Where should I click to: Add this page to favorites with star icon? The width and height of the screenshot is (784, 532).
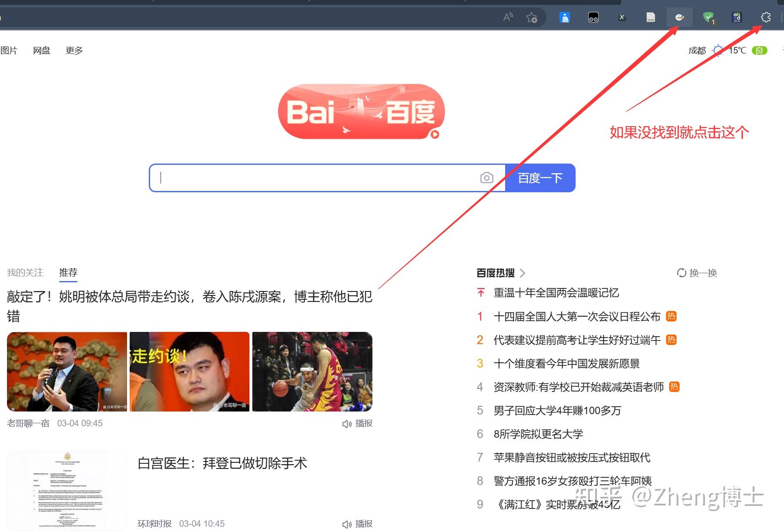click(531, 17)
